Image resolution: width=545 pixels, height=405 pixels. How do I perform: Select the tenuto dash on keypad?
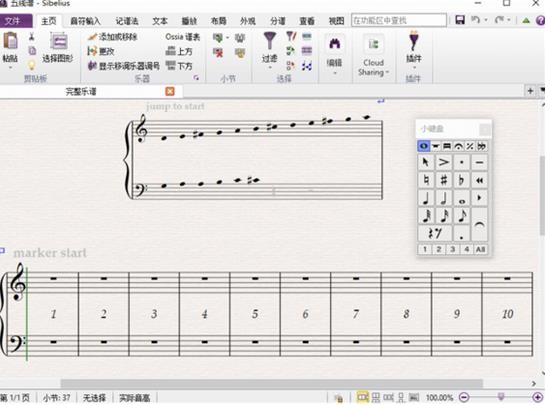coord(479,162)
